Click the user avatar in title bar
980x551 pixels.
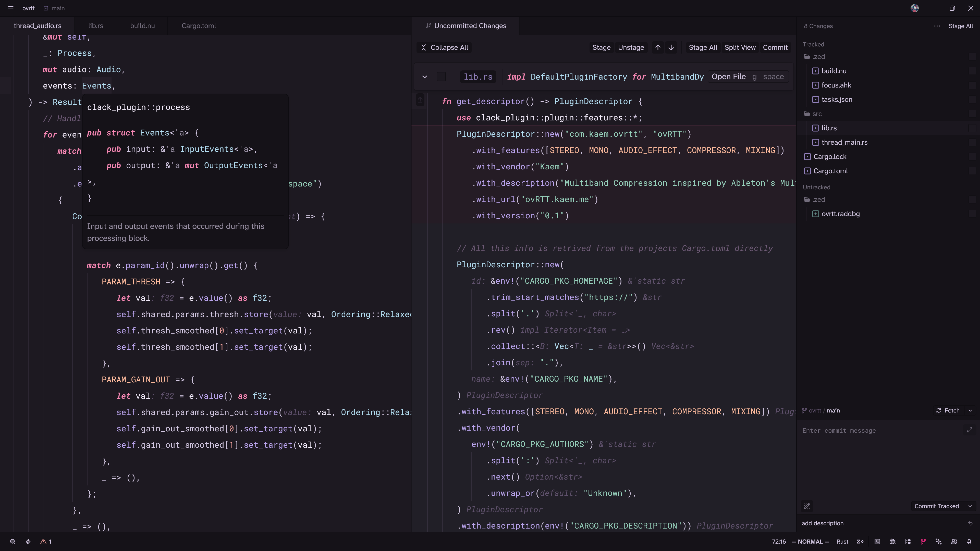coord(915,8)
